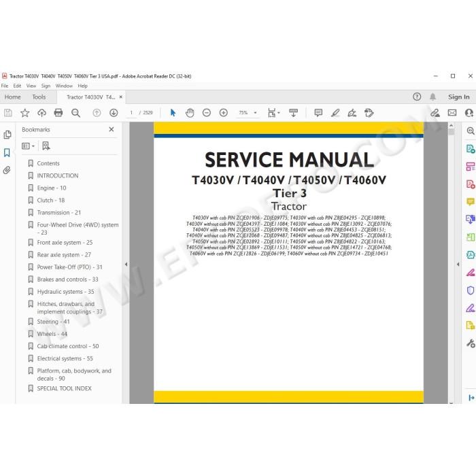Activate the Hand pan tool
The width and height of the screenshot is (476, 476).
coord(190,113)
